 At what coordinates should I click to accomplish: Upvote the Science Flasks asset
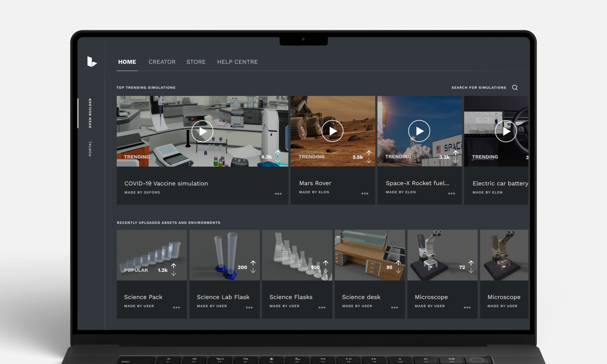pyautogui.click(x=326, y=263)
